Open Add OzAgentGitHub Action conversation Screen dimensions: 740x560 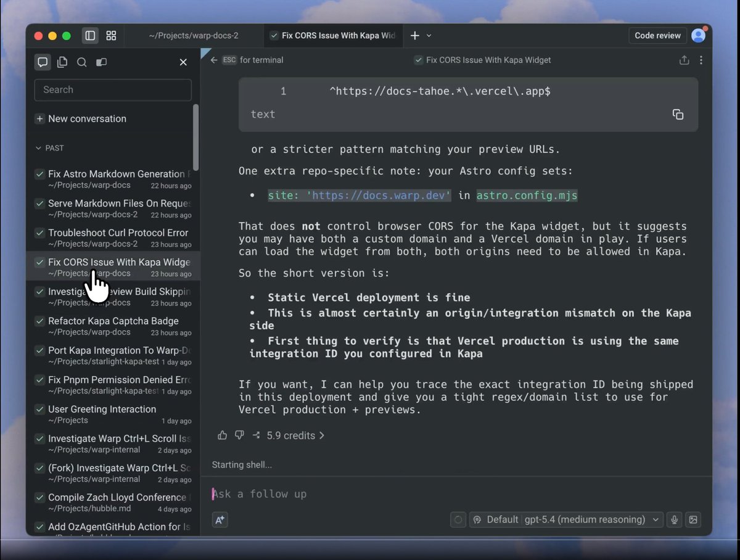tap(113, 527)
